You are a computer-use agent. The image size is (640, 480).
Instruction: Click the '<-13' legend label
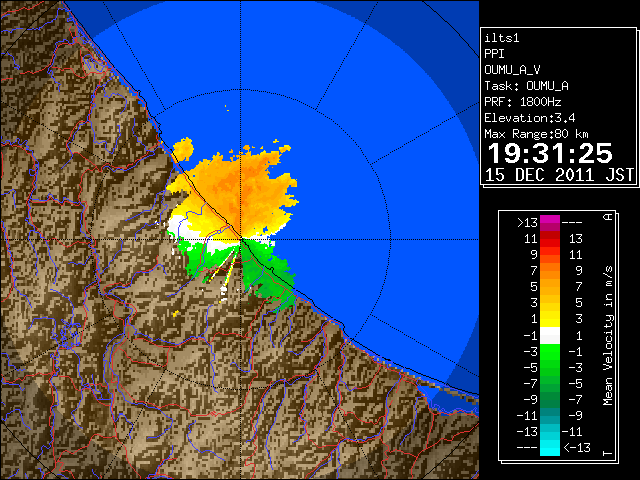coord(577,447)
